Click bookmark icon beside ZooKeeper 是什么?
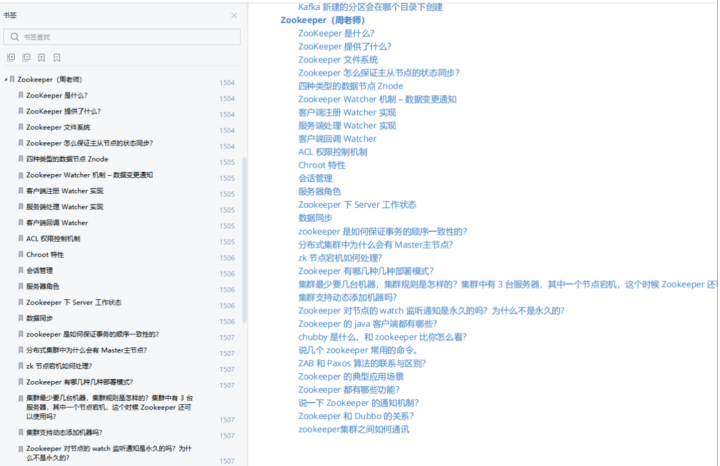Viewport: 720px width, 466px height. pyautogui.click(x=21, y=95)
